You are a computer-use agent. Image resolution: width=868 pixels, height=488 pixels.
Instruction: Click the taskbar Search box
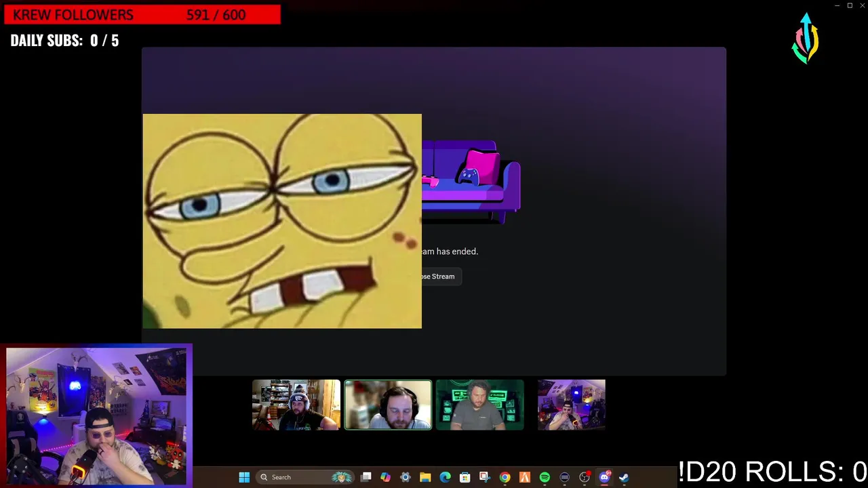point(305,477)
